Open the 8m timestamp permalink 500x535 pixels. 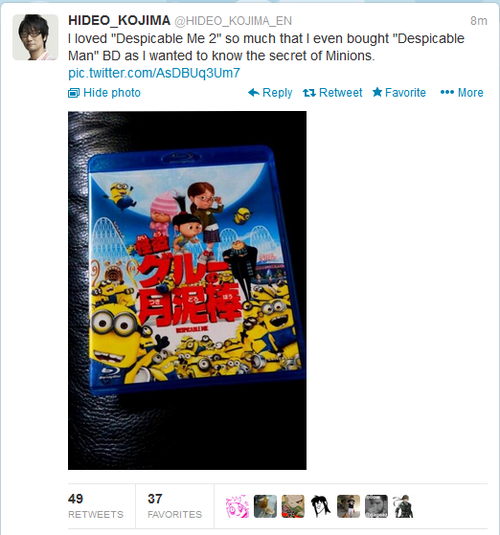tap(478, 21)
